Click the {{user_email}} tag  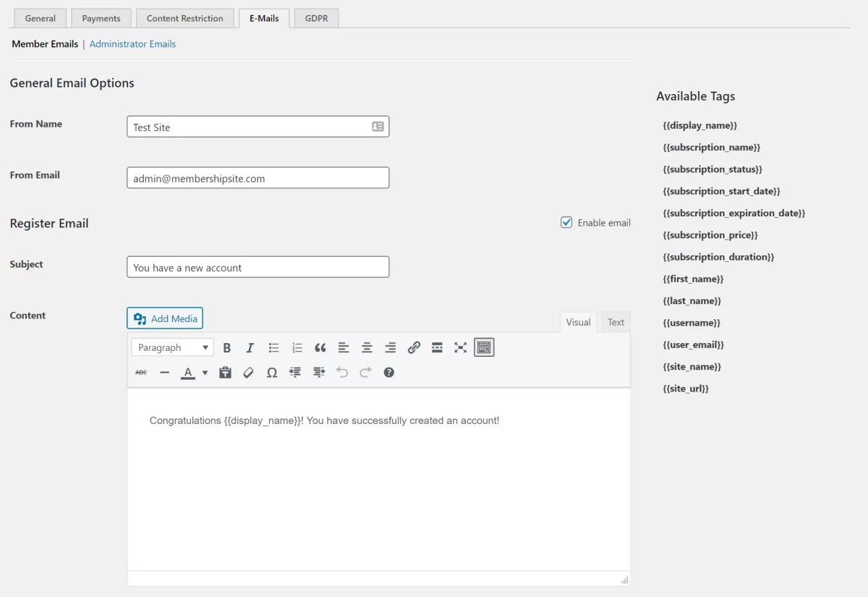[x=694, y=344]
